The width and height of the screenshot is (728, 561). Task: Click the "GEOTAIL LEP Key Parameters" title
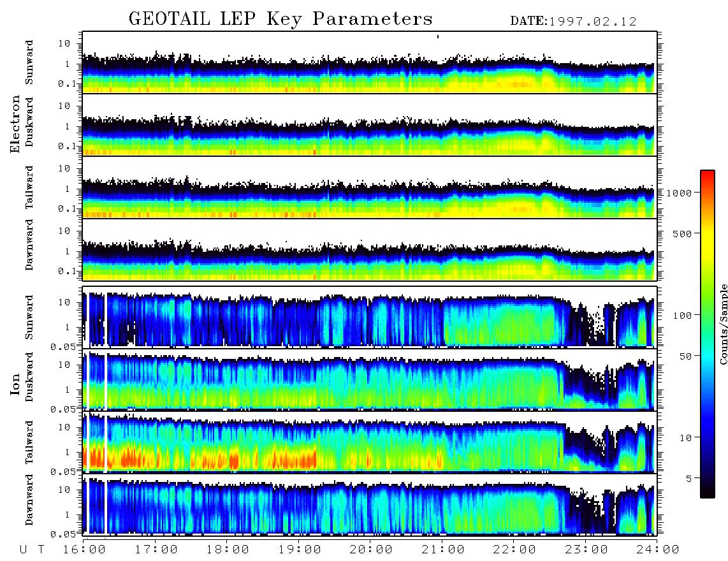(x=280, y=19)
